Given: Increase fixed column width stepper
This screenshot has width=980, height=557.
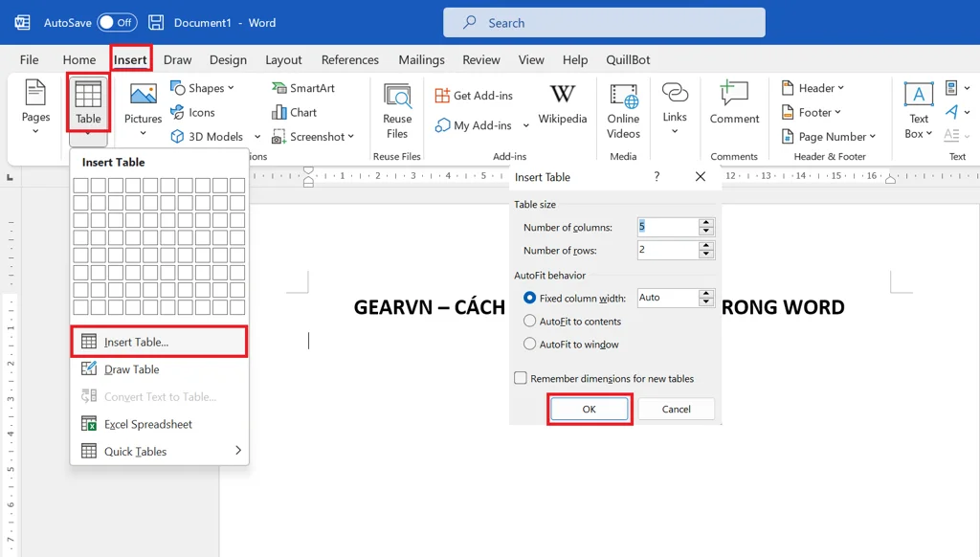Looking at the screenshot, I should tap(706, 293).
